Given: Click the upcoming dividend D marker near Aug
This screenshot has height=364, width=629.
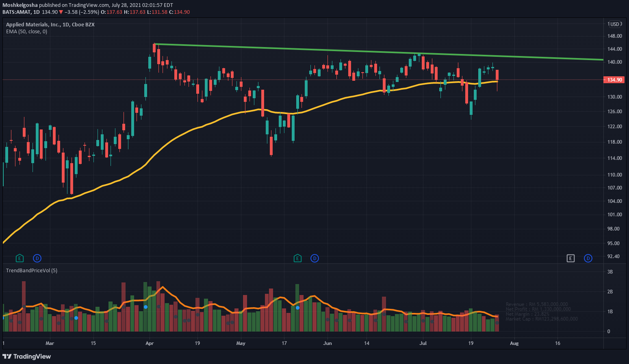Looking at the screenshot, I should point(588,258).
